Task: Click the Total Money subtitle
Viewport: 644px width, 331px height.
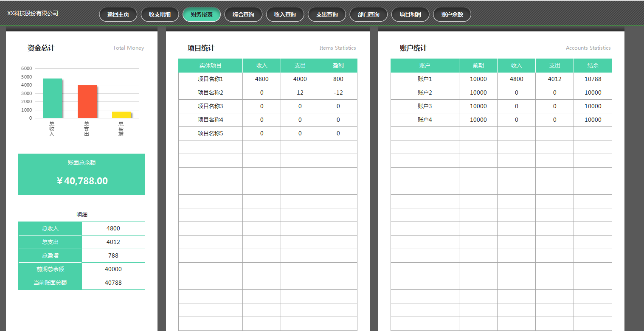Action: tap(128, 48)
